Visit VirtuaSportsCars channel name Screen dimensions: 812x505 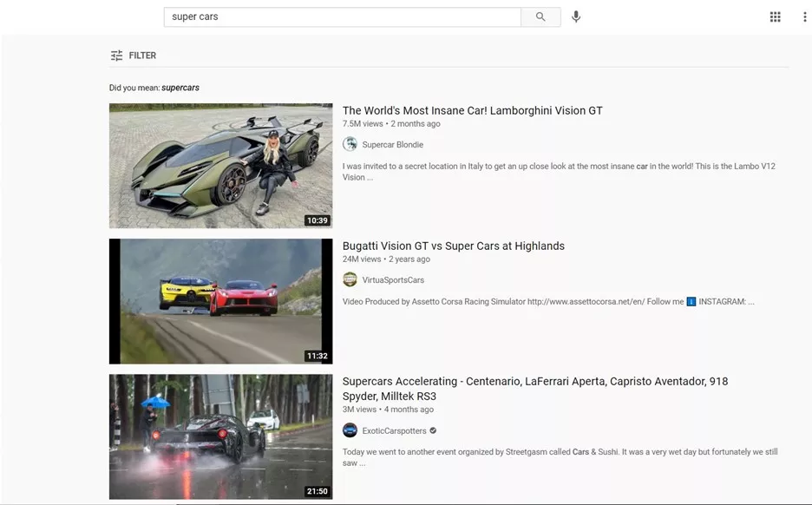pyautogui.click(x=393, y=280)
